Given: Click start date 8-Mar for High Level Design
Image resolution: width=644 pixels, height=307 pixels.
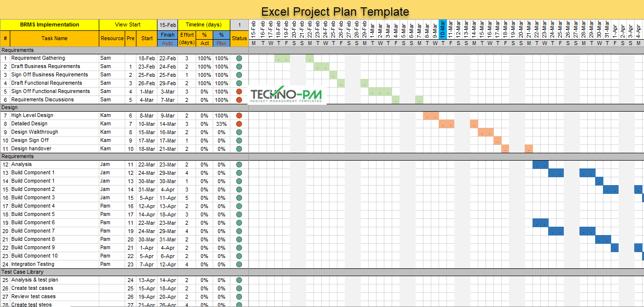Looking at the screenshot, I should 147,116.
